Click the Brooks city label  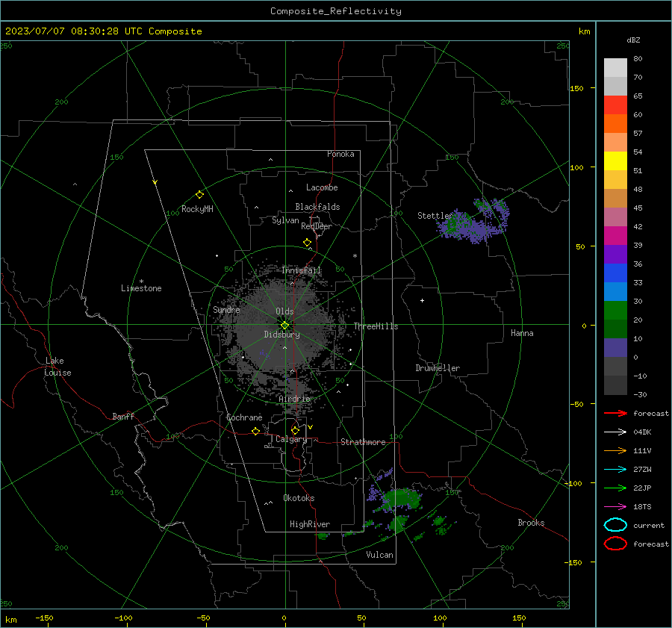click(x=531, y=523)
